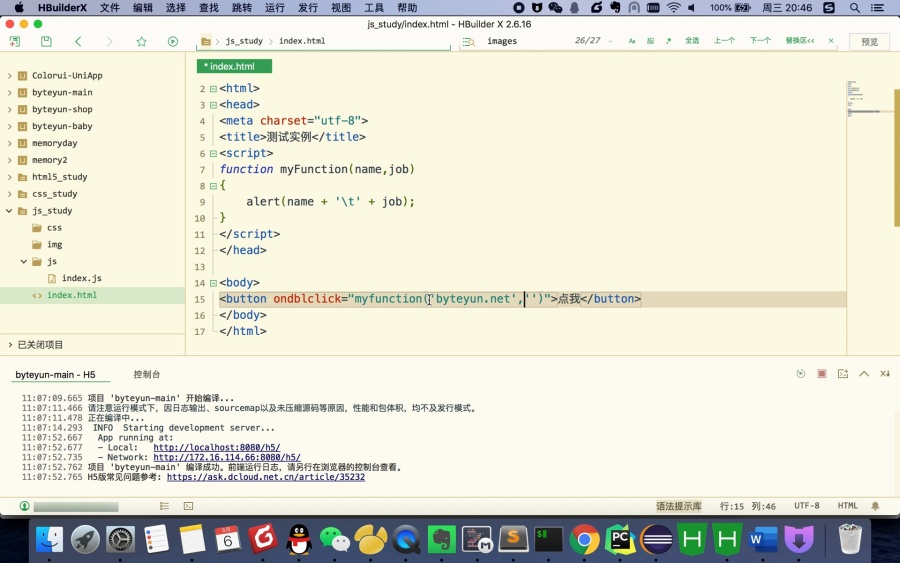Collapse the console panel with the up chevron
This screenshot has height=563, width=900.
864,374
